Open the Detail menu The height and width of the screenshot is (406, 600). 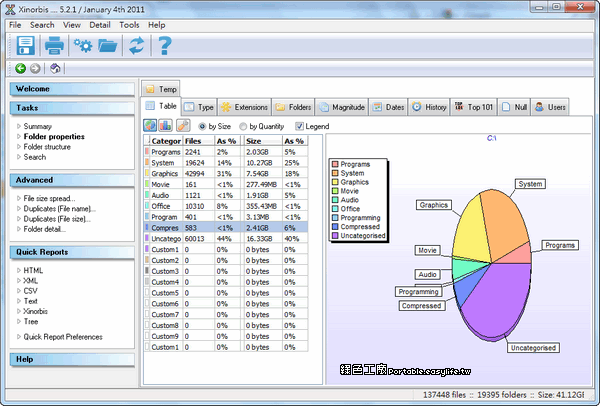click(x=100, y=25)
